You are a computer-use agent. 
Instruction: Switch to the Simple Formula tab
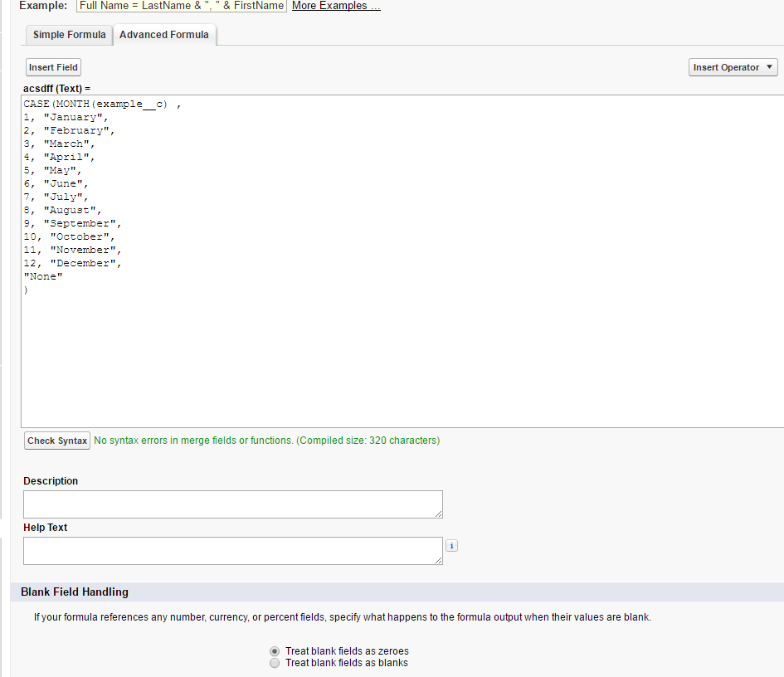[x=69, y=35]
